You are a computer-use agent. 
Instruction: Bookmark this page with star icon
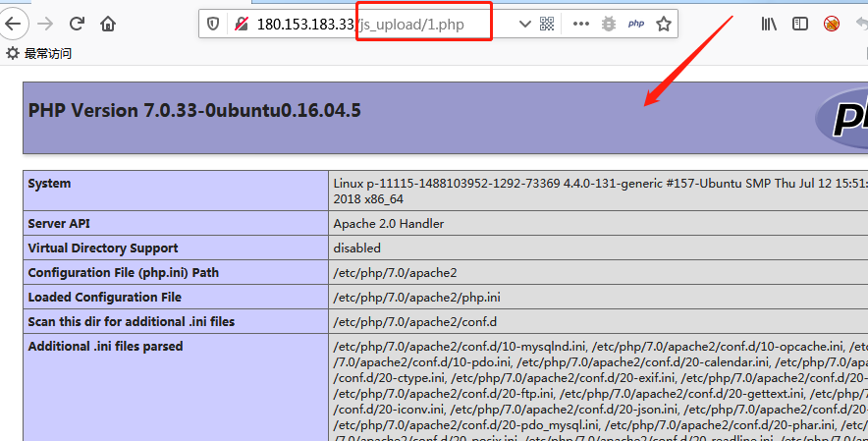663,24
